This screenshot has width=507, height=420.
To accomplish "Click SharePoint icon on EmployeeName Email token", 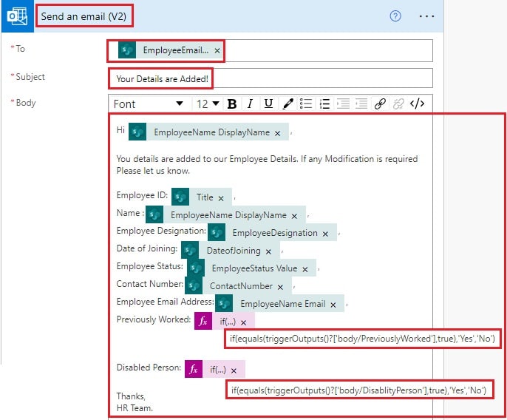I will (x=224, y=303).
